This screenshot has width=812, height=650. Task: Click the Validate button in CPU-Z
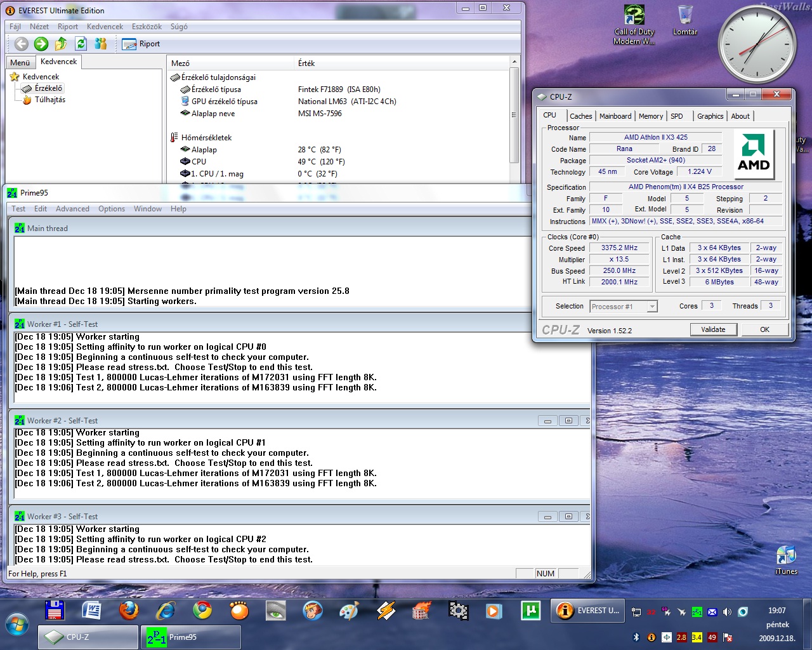714,329
